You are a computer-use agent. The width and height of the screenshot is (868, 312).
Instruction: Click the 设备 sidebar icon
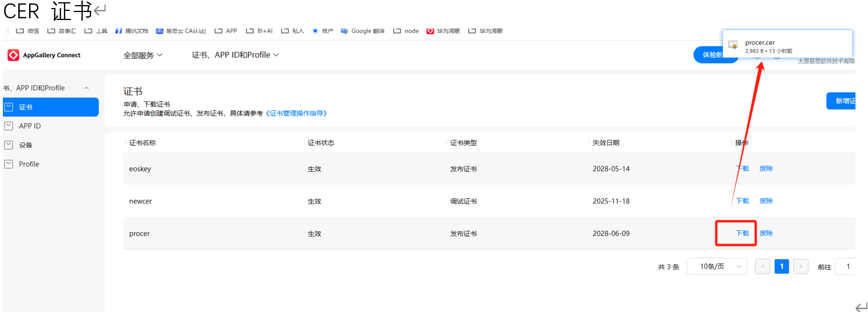(x=9, y=145)
